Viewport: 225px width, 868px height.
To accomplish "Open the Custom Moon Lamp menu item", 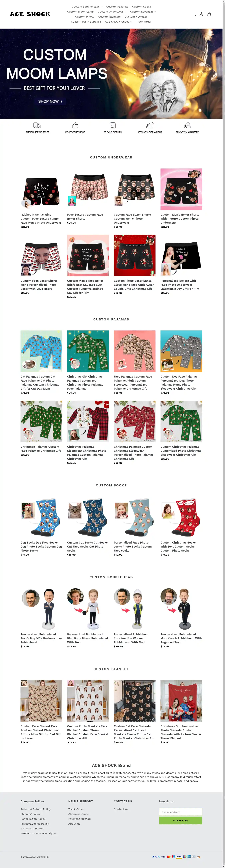I will tap(80, 12).
